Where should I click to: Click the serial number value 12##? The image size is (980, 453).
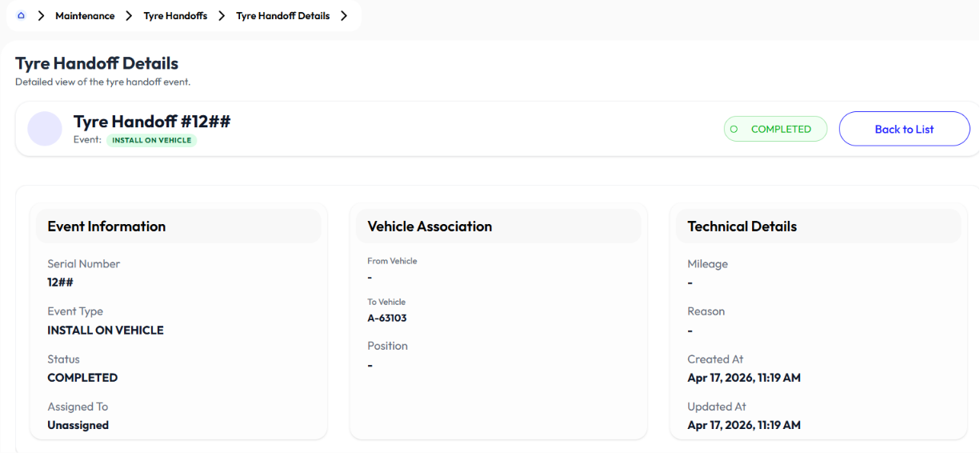pos(61,282)
